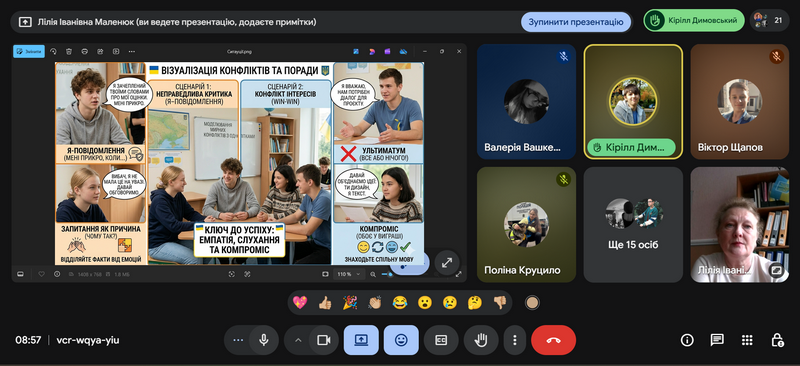Screen dimensions: 800x366
Task: Click Зупинити презентацію button
Action: point(576,22)
